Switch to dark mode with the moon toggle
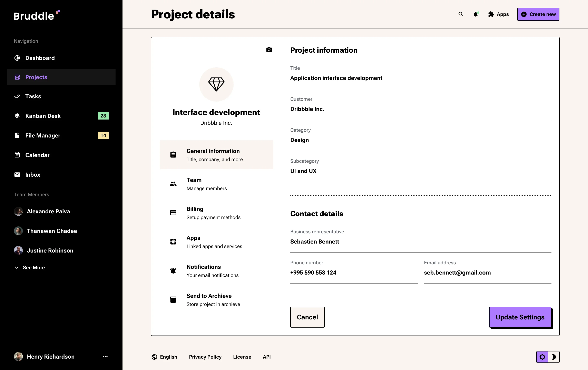588x370 pixels. [554, 357]
